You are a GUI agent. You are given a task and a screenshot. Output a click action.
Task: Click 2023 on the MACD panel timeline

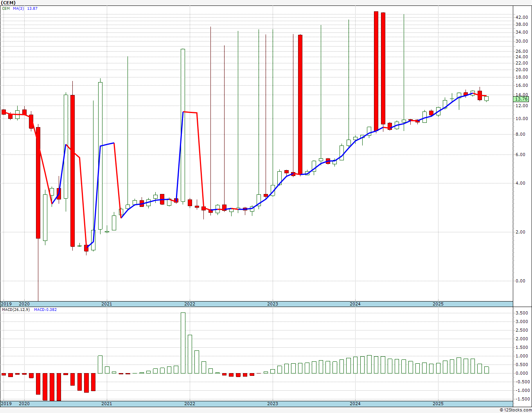273,404
